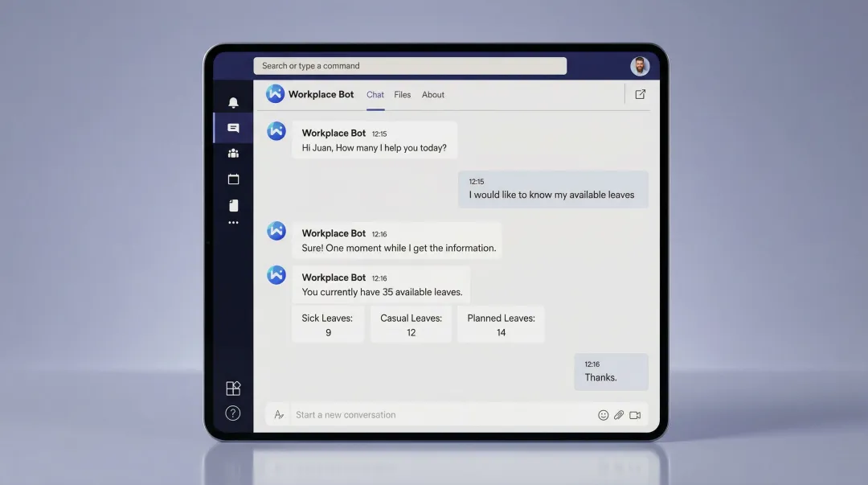Viewport: 868px width, 485px height.
Task: Switch to the Files tab
Action: click(x=402, y=94)
